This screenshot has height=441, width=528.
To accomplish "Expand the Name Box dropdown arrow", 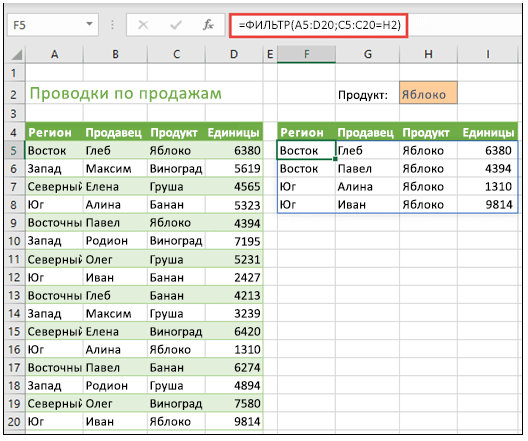I will [89, 24].
